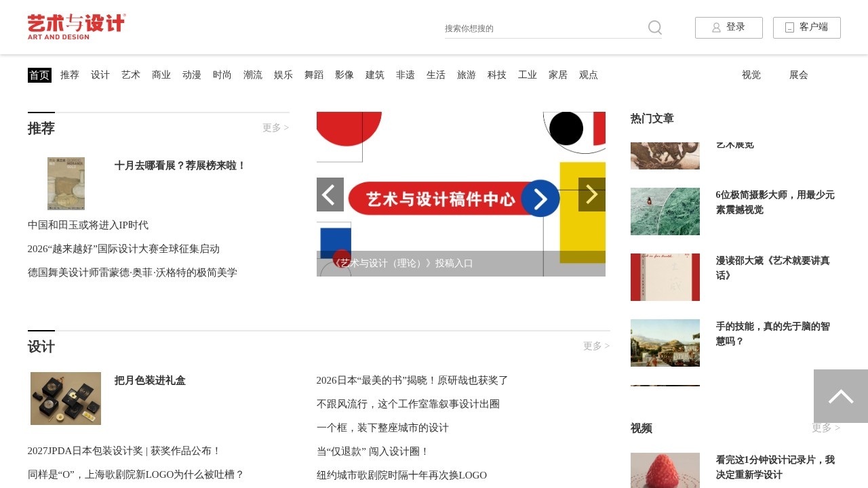Open the 客户端 client download button
The height and width of the screenshot is (488, 868).
point(807,28)
